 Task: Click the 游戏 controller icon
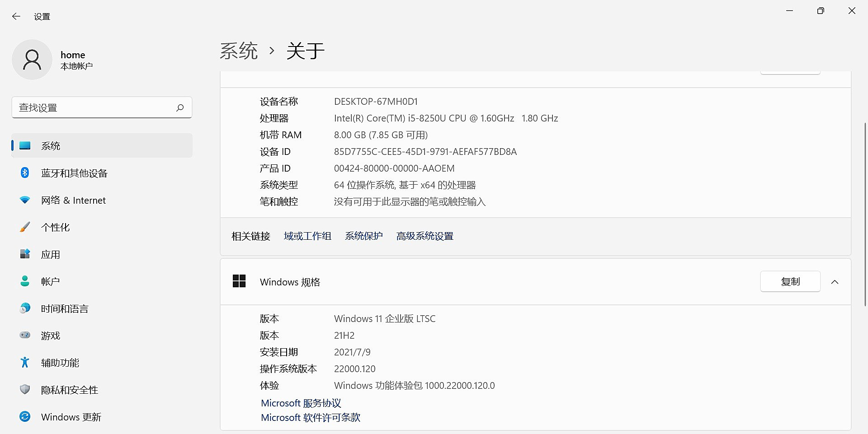point(25,335)
